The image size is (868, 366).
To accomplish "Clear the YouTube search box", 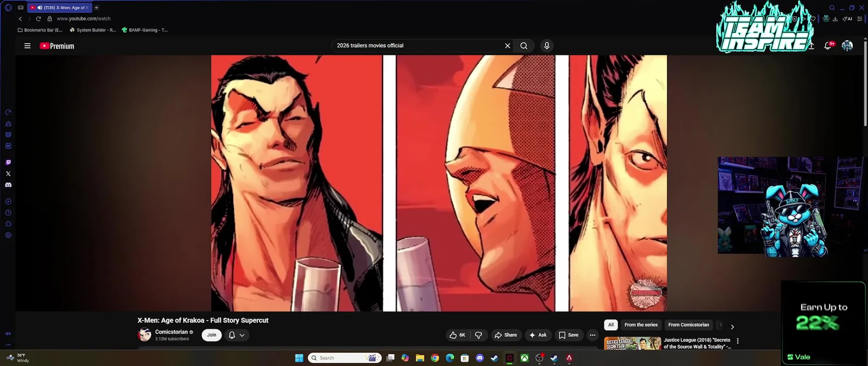I will [x=507, y=46].
